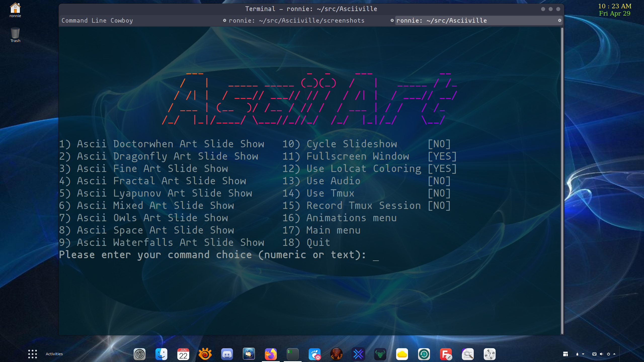Open the terminal icon in the dock
This screenshot has width=644, height=362.
pyautogui.click(x=293, y=354)
